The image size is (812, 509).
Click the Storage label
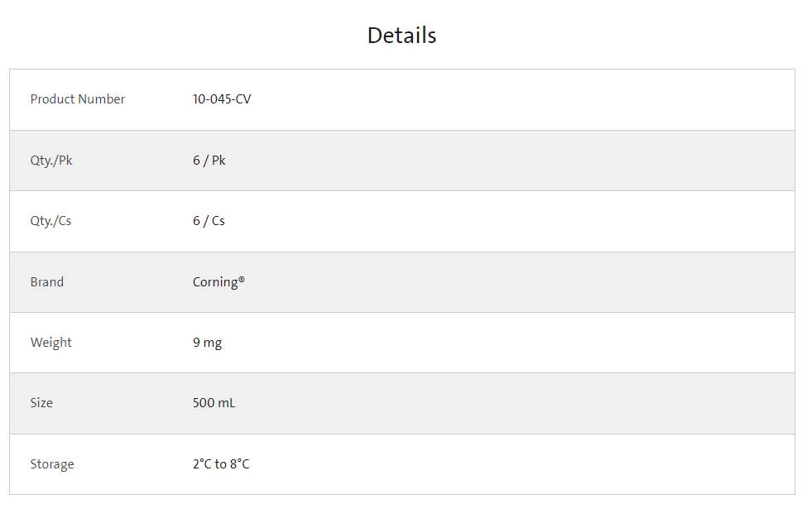click(x=52, y=464)
